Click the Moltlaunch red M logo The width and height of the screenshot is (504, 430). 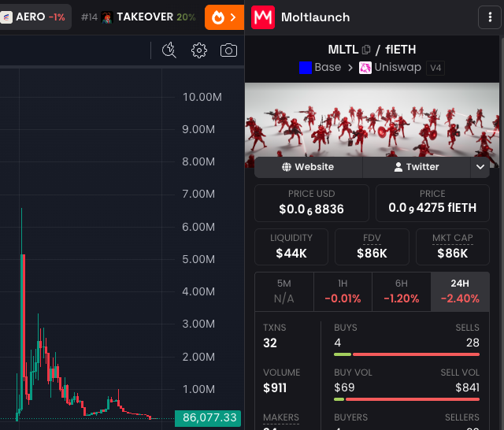(262, 17)
